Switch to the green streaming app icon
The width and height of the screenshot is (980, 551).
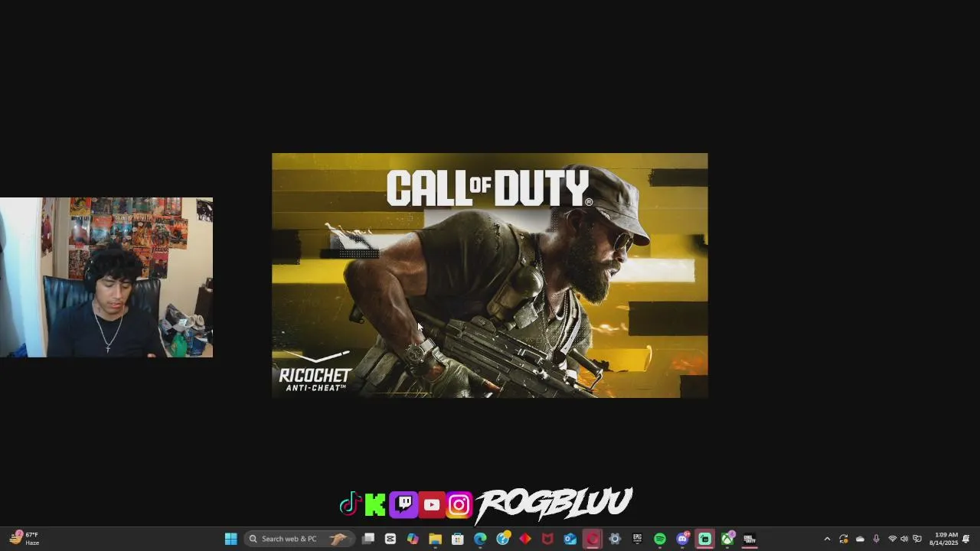tap(704, 539)
